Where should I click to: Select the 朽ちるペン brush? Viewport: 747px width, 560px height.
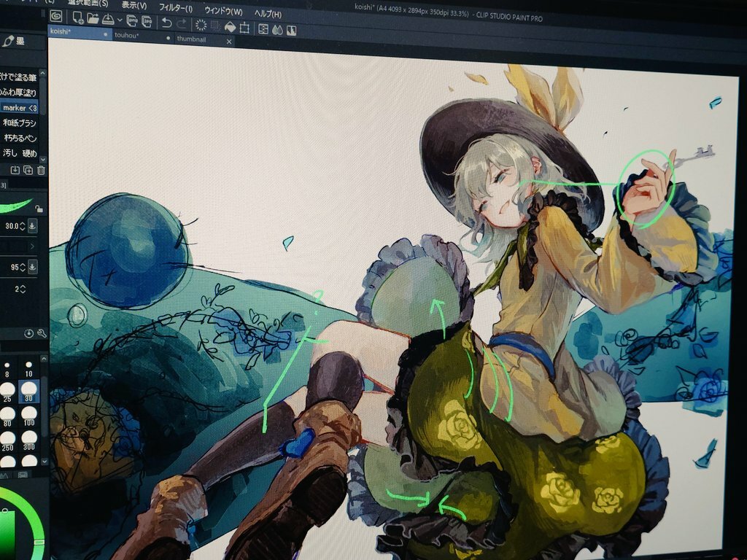pyautogui.click(x=19, y=138)
